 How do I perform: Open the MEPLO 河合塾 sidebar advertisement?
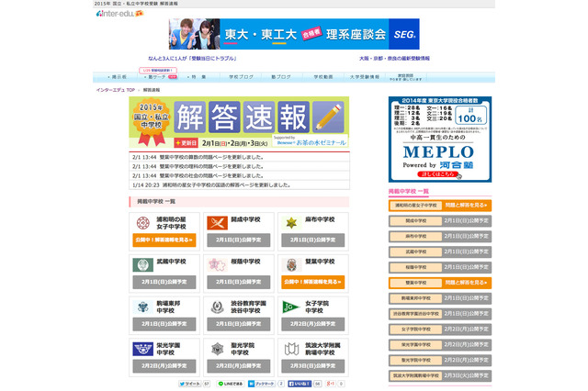440,140
